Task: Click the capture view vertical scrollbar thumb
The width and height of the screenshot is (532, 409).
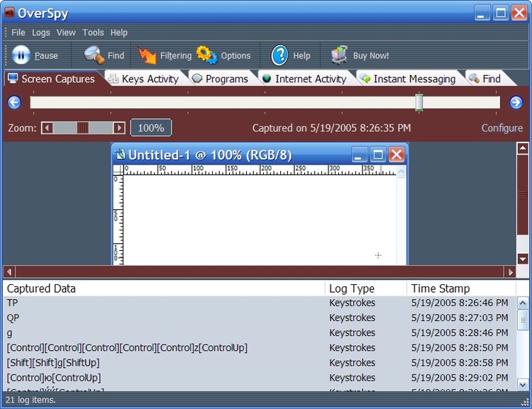Action: (x=523, y=195)
